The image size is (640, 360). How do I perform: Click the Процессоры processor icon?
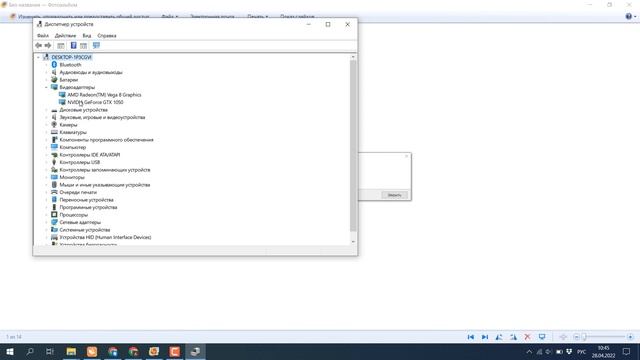(54, 215)
